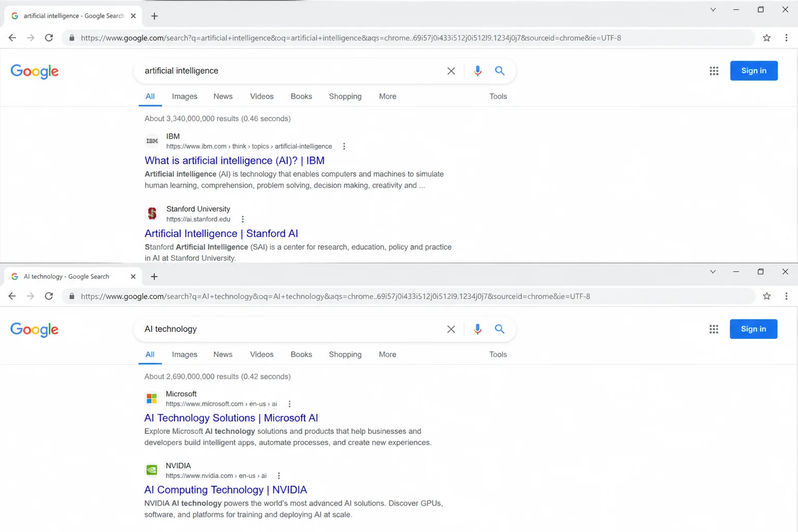Clear the 'artificial intelligence' search box
Viewport: 798px width, 532px height.
coord(451,71)
